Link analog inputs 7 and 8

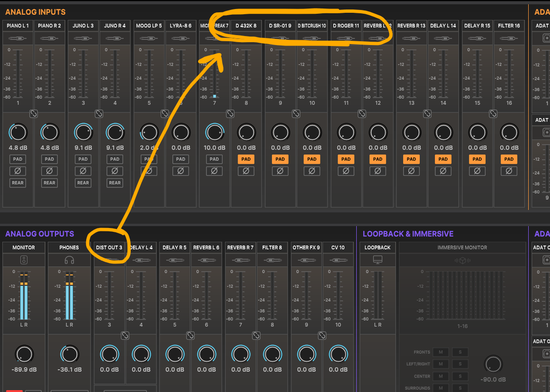tap(230, 114)
